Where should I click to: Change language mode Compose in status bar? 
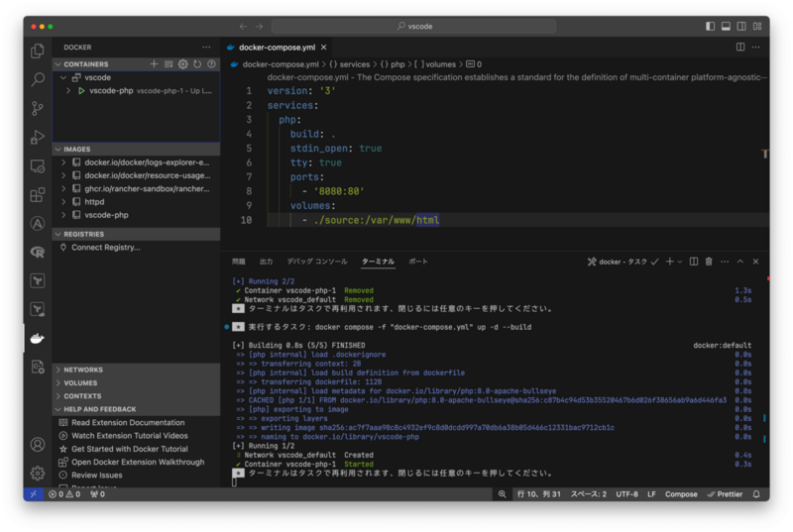click(x=681, y=494)
